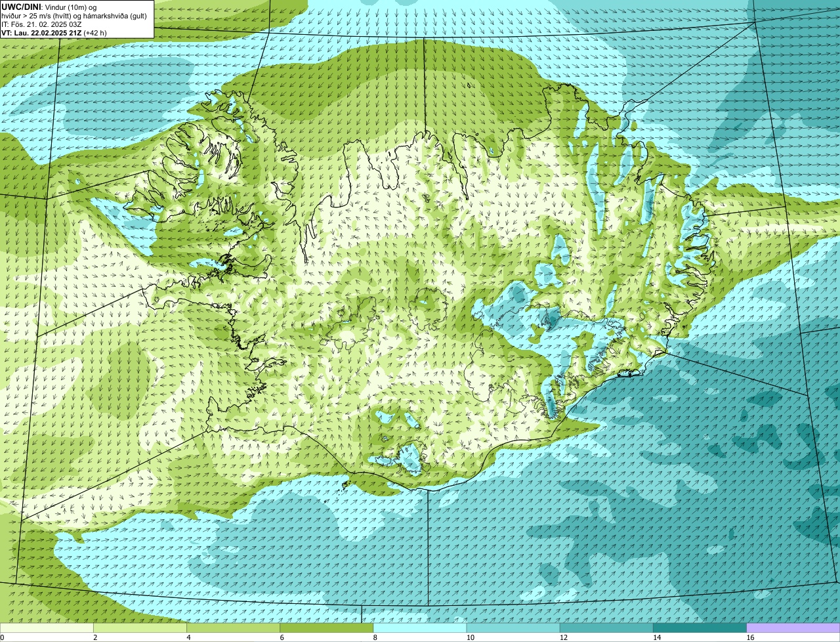Viewport: 840px width, 642px height.
Task: Select the teal 12–14 m/s legend swatch
Action: pyautogui.click(x=606, y=628)
